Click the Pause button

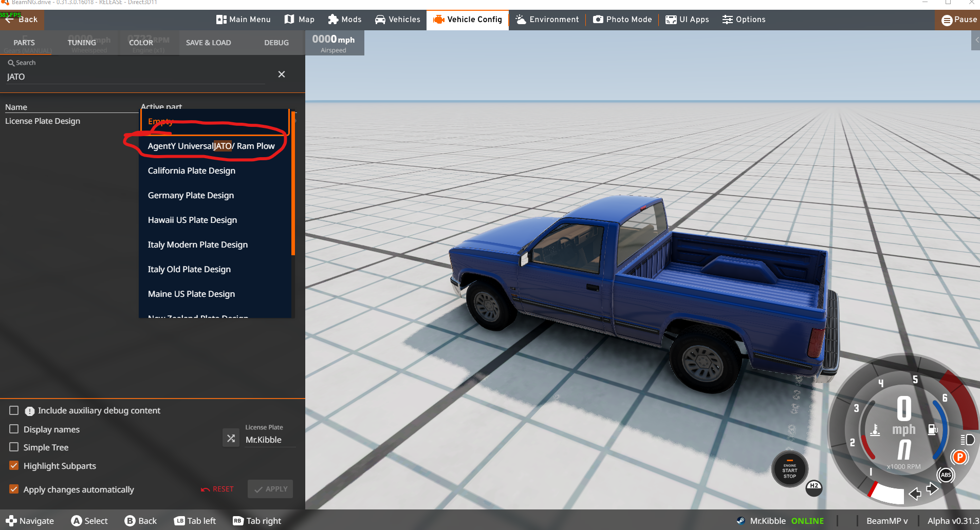pos(958,20)
